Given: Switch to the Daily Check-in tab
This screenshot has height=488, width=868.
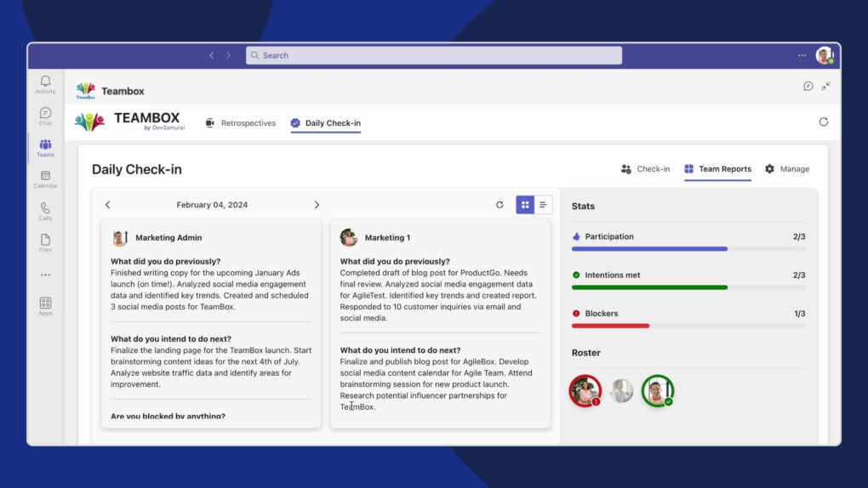Looking at the screenshot, I should point(325,123).
